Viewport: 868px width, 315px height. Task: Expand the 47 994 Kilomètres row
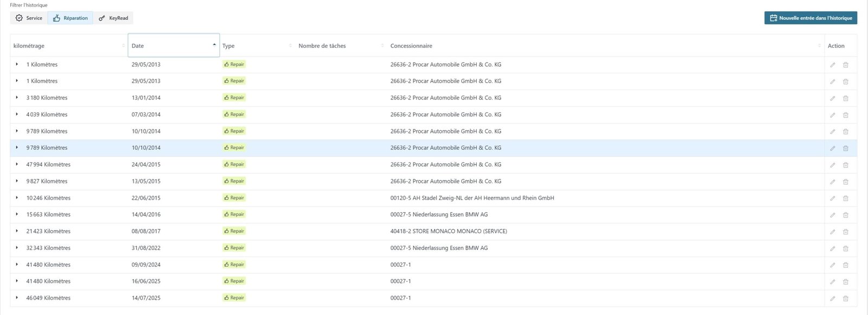(17, 164)
